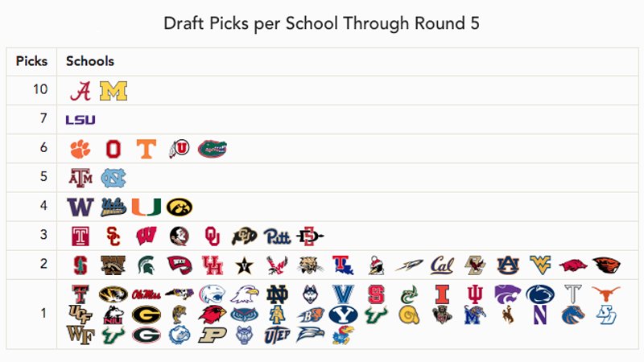Select the Wisconsin red W logo
The width and height of the screenshot is (644, 362).
[147, 237]
